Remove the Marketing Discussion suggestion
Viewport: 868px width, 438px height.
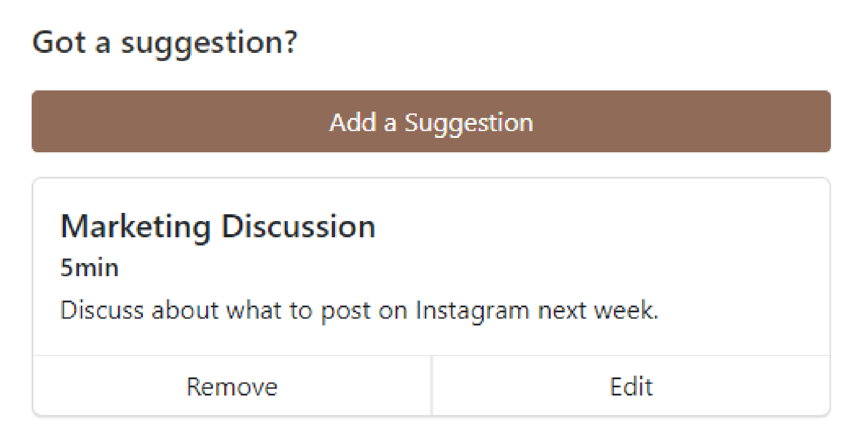[232, 386]
